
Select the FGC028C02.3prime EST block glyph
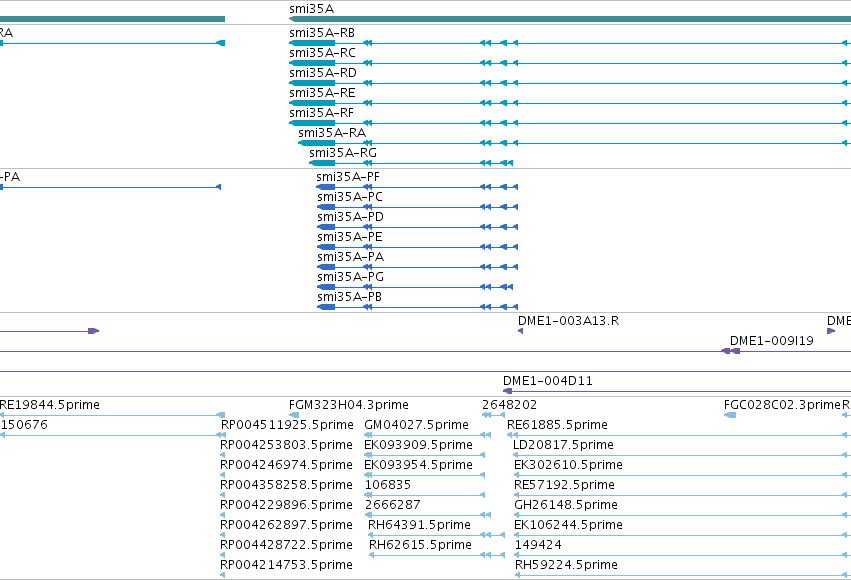point(730,415)
